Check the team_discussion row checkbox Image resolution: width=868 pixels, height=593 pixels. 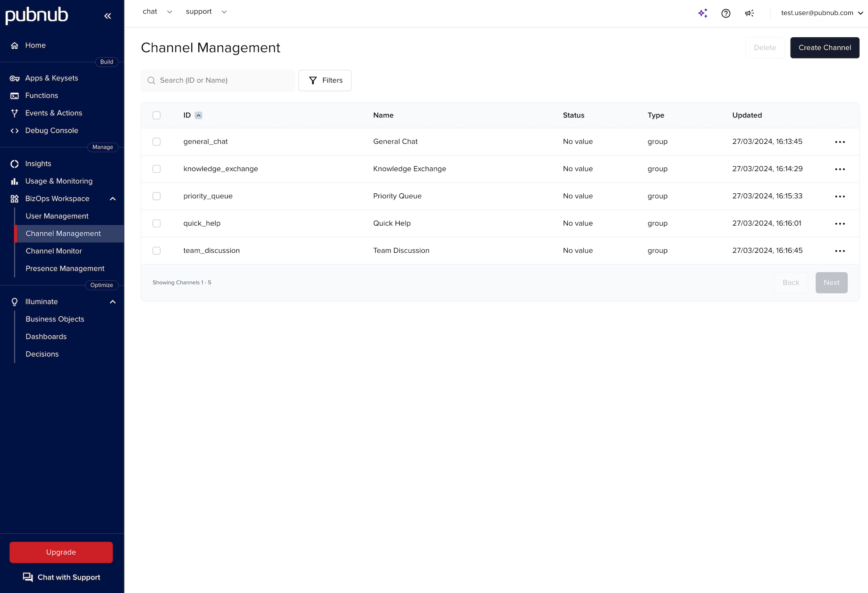[156, 251]
